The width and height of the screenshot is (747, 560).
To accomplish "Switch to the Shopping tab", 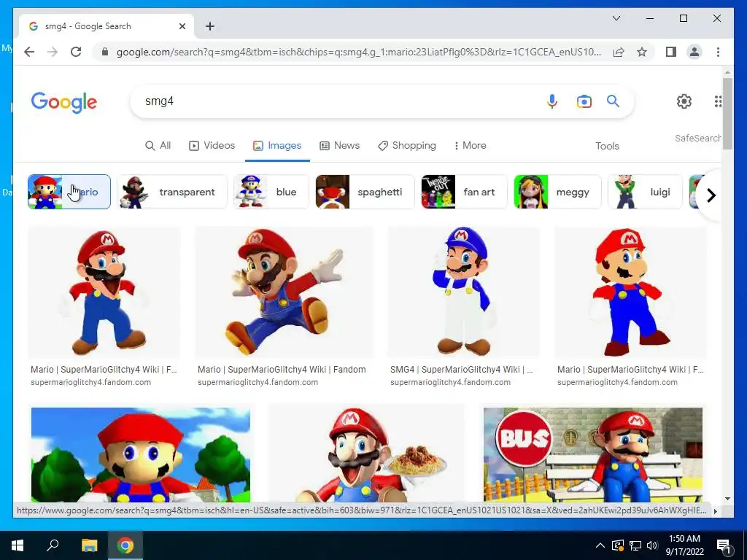I will point(407,146).
